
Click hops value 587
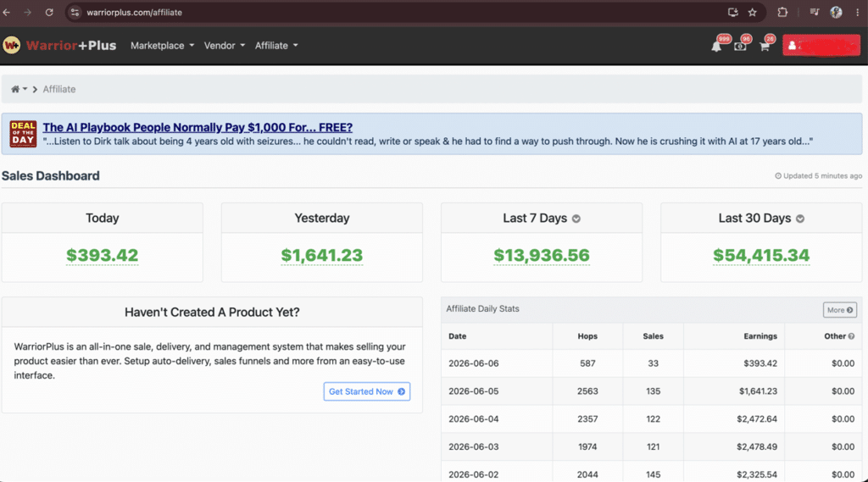click(x=587, y=363)
